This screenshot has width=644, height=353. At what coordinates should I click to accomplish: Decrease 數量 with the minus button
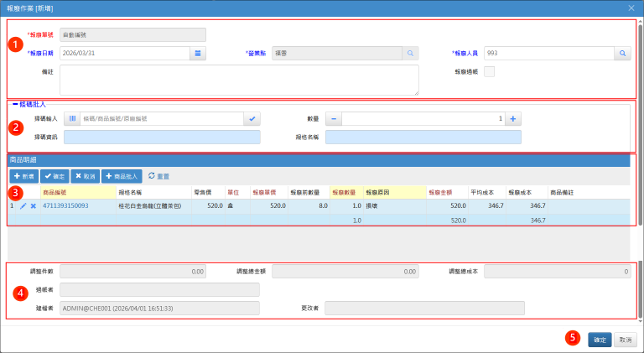(x=333, y=119)
